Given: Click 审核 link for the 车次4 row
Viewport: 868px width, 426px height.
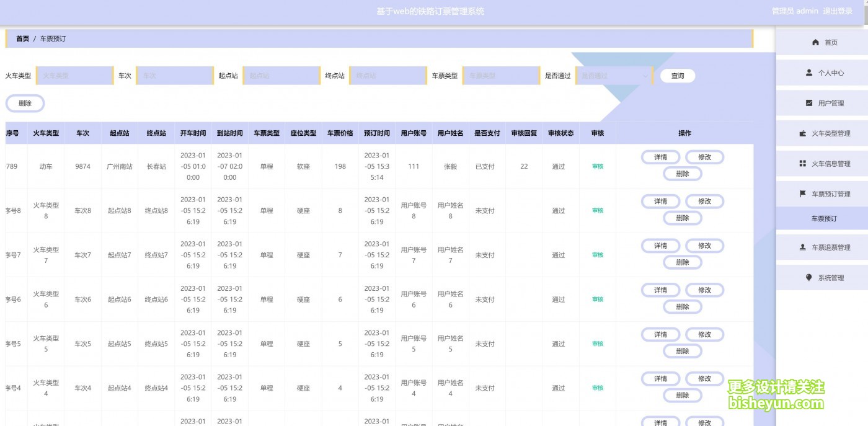Looking at the screenshot, I should pos(598,388).
